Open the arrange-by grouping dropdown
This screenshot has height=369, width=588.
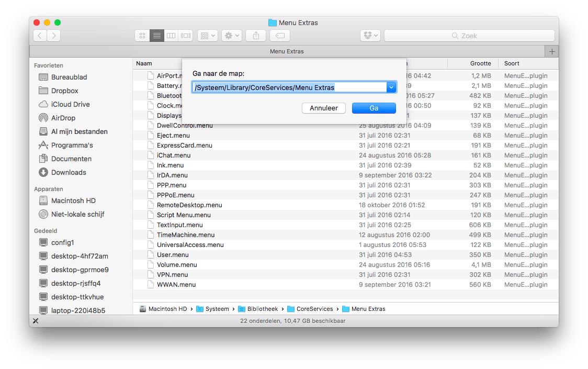[x=207, y=36]
